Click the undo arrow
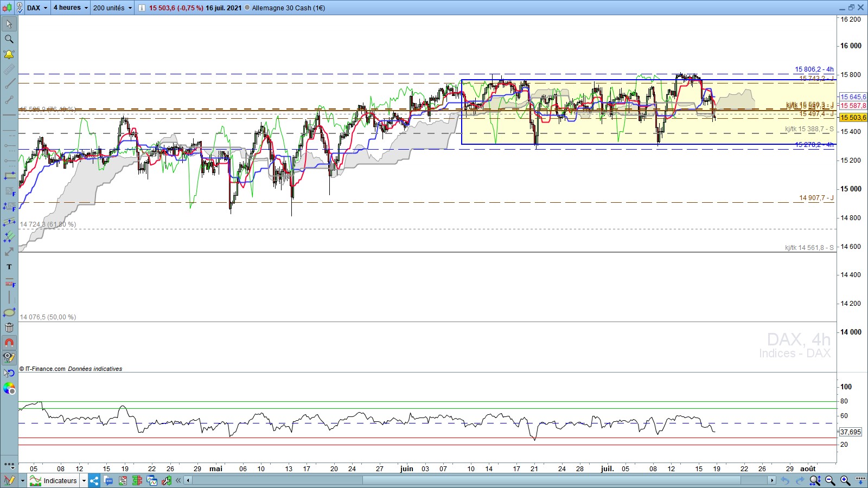Viewport: 868px width, 488px height. [785, 480]
